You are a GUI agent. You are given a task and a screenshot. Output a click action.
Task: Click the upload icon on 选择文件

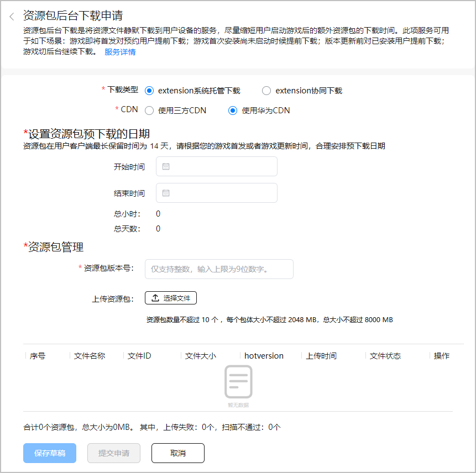[x=155, y=298]
